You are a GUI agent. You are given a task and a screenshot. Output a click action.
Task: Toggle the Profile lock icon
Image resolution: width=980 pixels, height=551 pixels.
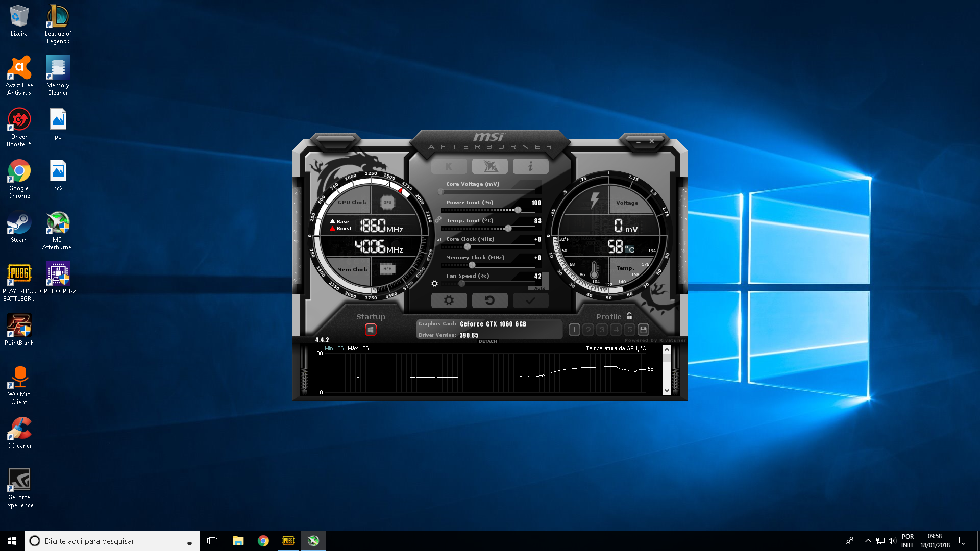pyautogui.click(x=629, y=316)
